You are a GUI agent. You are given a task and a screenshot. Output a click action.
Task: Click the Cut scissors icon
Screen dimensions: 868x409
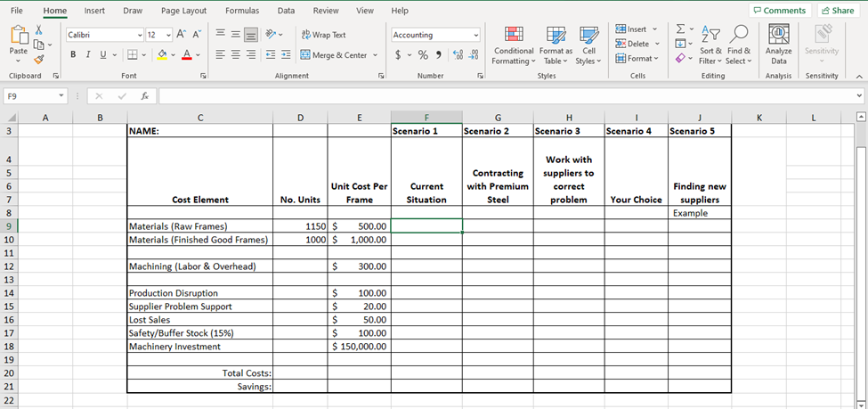(39, 29)
